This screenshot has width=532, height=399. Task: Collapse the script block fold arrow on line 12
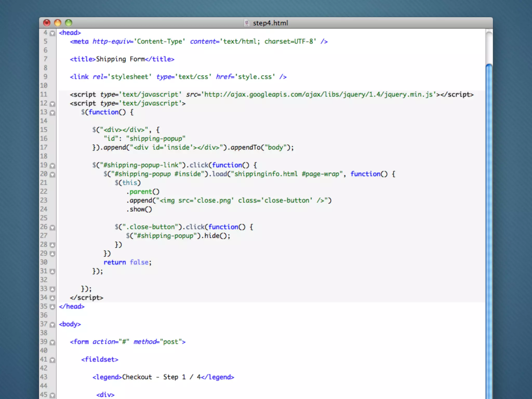click(52, 104)
